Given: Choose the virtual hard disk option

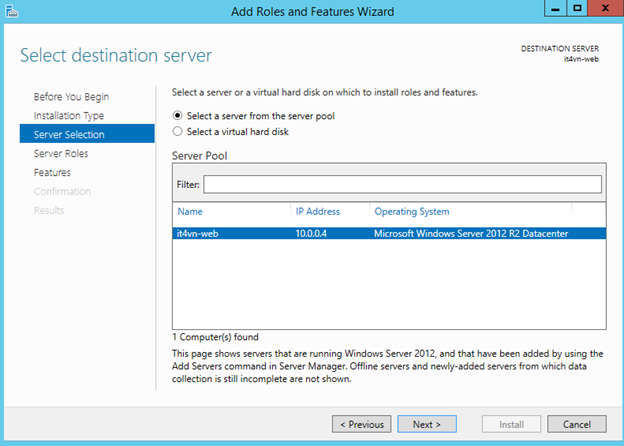Looking at the screenshot, I should pos(178,131).
